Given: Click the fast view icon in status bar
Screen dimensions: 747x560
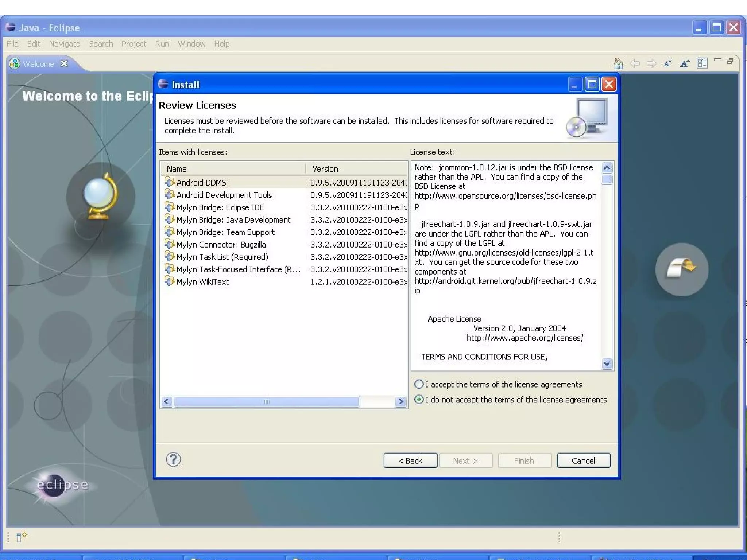Looking at the screenshot, I should tap(21, 537).
